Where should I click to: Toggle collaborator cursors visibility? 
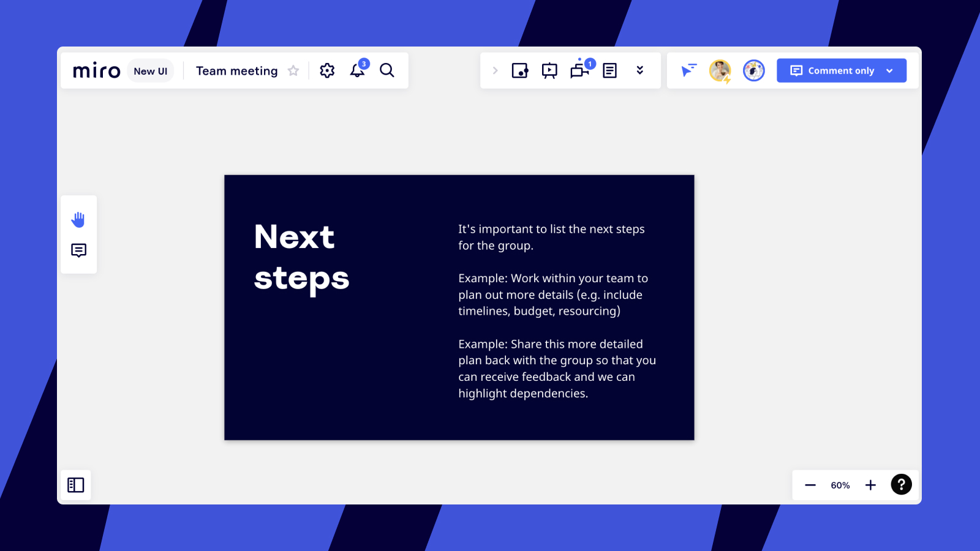pos(688,71)
